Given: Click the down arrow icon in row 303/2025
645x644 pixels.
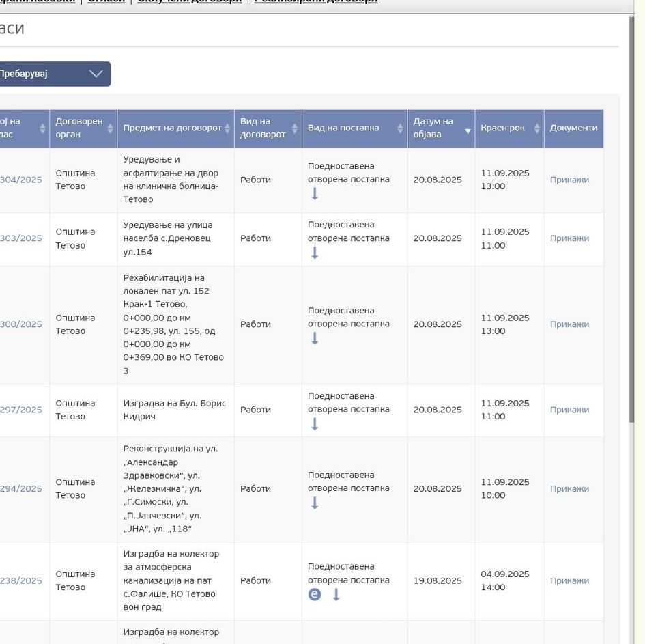Looking at the screenshot, I should pyautogui.click(x=315, y=252).
